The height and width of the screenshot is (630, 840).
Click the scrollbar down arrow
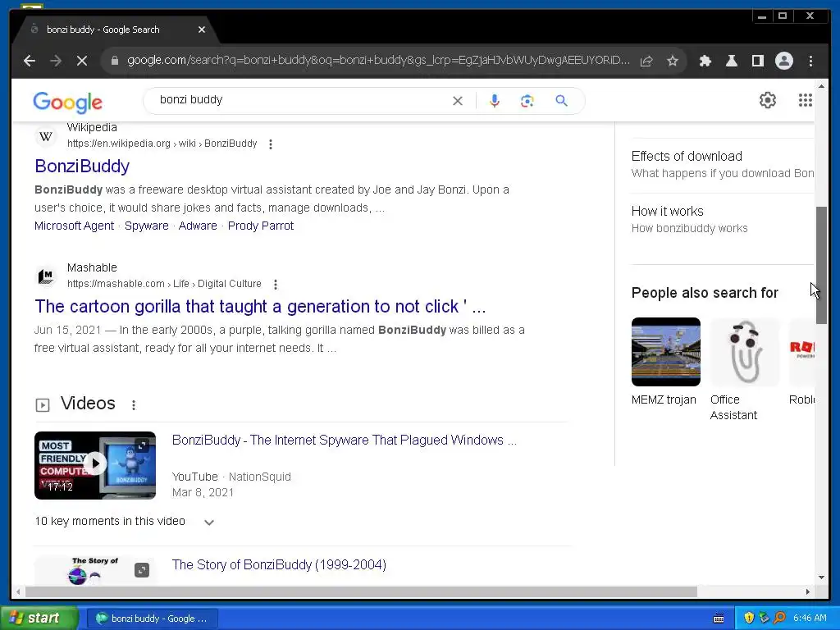click(x=821, y=577)
